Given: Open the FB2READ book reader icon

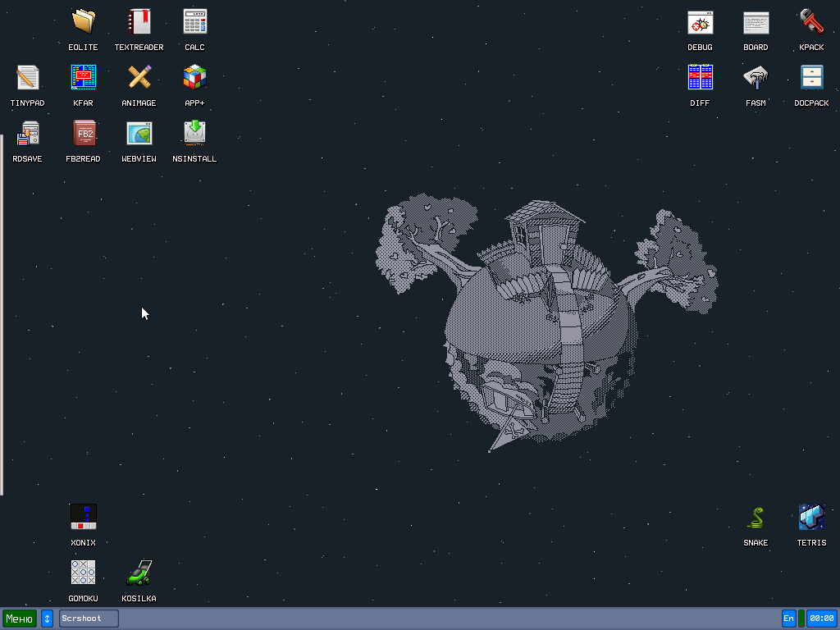Looking at the screenshot, I should point(83,134).
